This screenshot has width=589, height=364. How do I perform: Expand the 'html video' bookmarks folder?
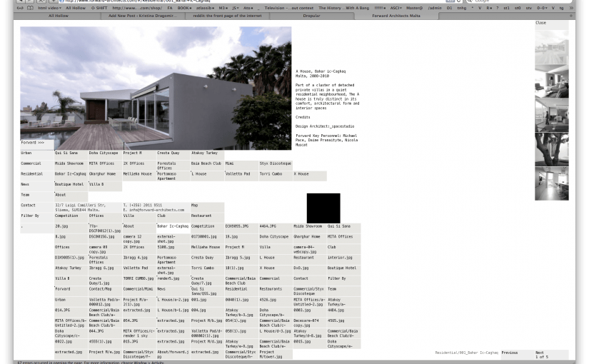(49, 8)
